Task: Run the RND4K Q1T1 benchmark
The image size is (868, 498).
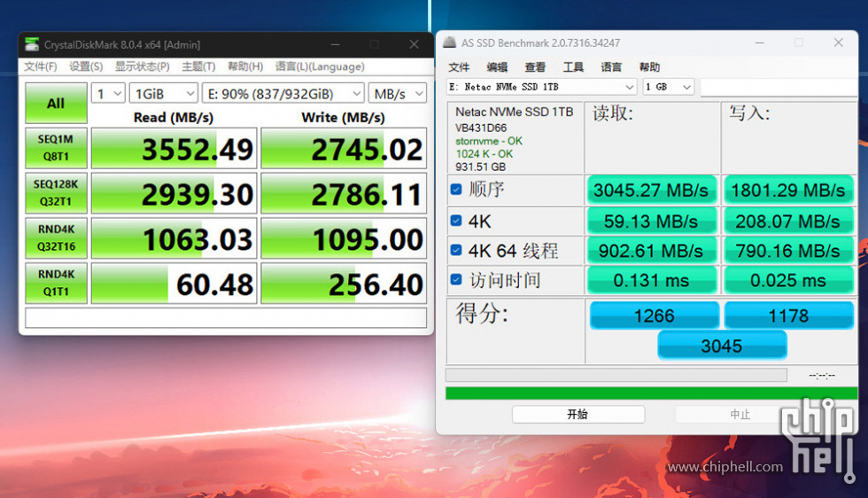Action: click(56, 283)
